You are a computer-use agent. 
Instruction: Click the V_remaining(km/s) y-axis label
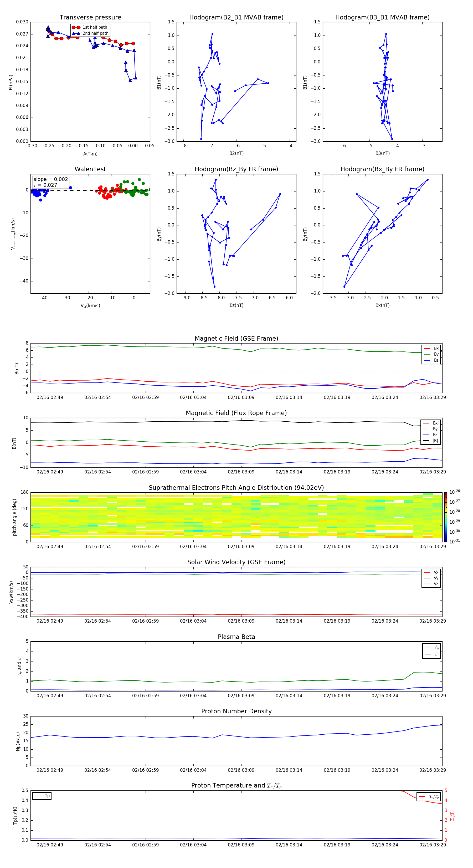(x=13, y=234)
